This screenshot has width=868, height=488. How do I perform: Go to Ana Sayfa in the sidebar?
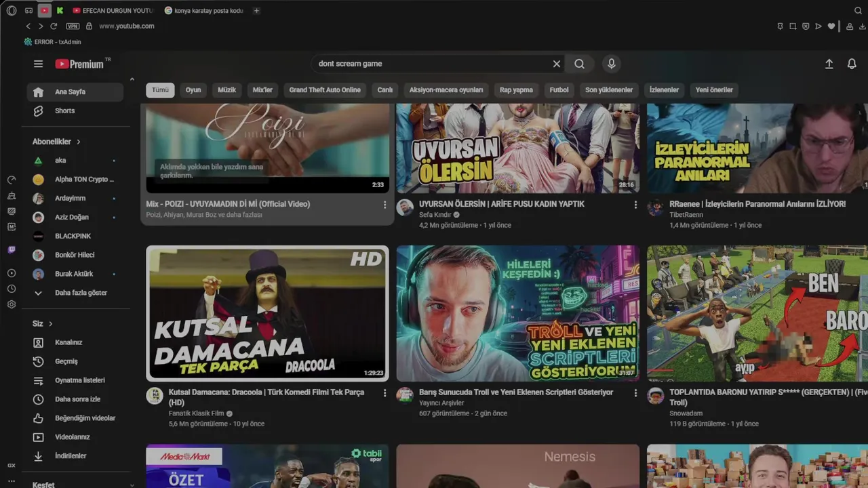[75, 91]
